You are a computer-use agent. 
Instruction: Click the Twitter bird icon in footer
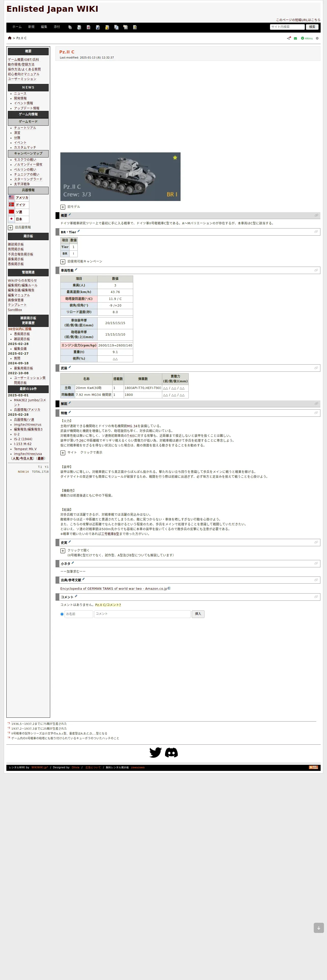[155, 752]
